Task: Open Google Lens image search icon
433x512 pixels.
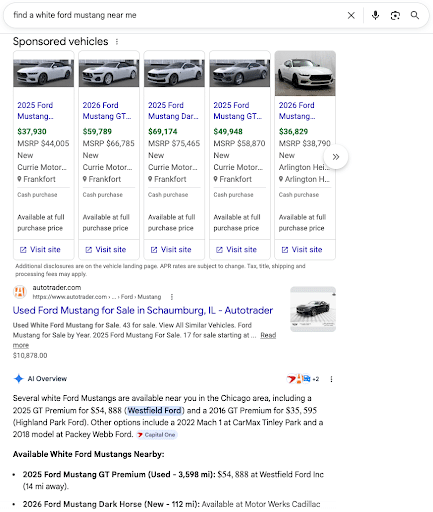Action: (x=395, y=15)
